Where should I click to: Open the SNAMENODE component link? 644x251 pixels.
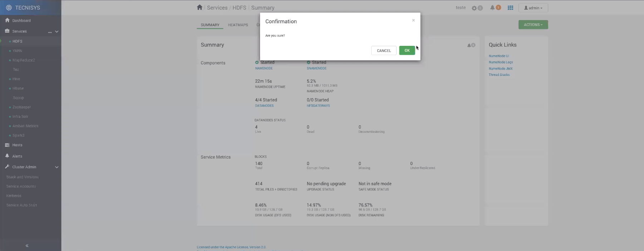316,68
